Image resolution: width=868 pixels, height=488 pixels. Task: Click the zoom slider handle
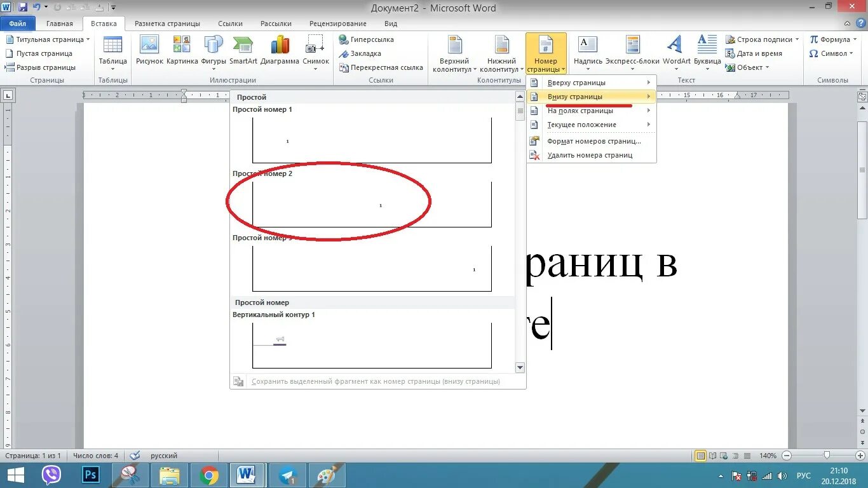click(x=827, y=456)
